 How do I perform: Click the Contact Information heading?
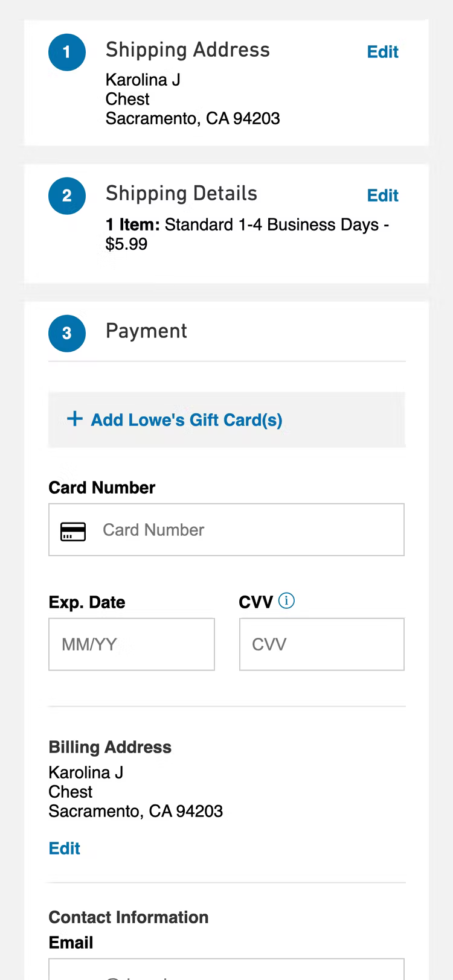tap(128, 917)
